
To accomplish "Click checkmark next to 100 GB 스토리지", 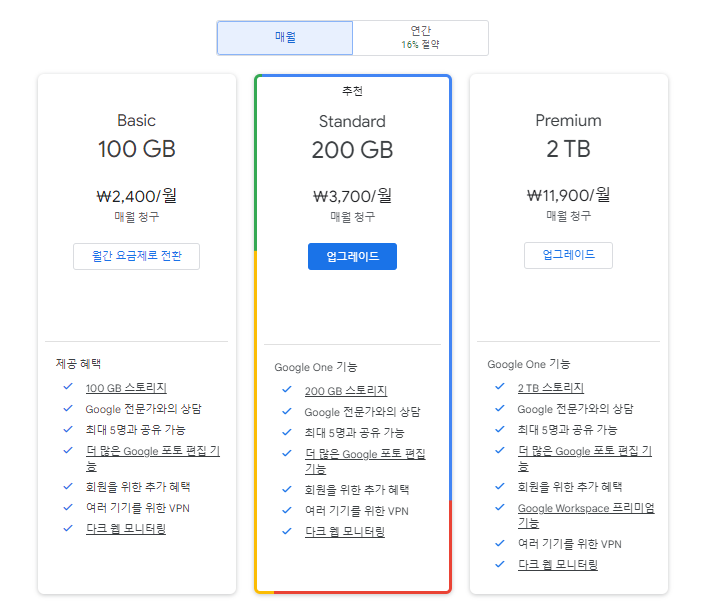I will tap(68, 386).
